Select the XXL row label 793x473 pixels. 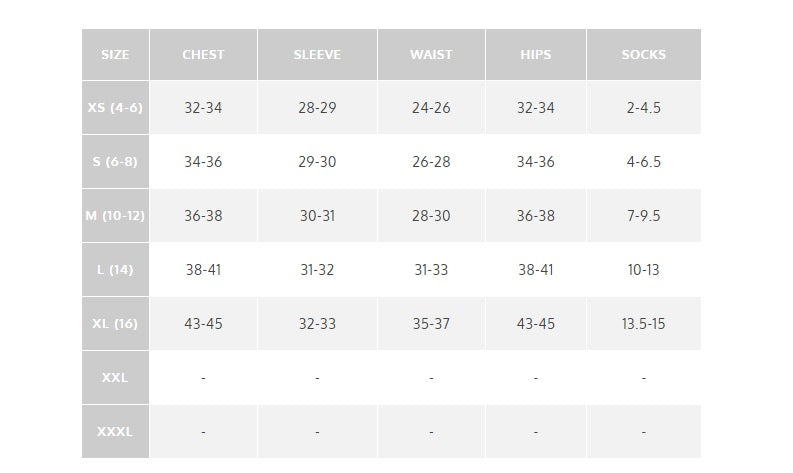pyautogui.click(x=115, y=378)
